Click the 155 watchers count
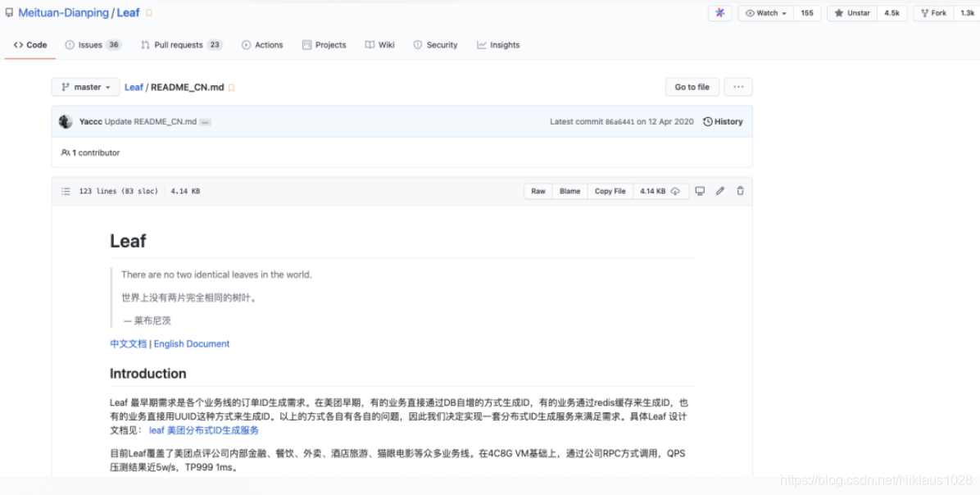The height and width of the screenshot is (495, 980). click(x=807, y=13)
